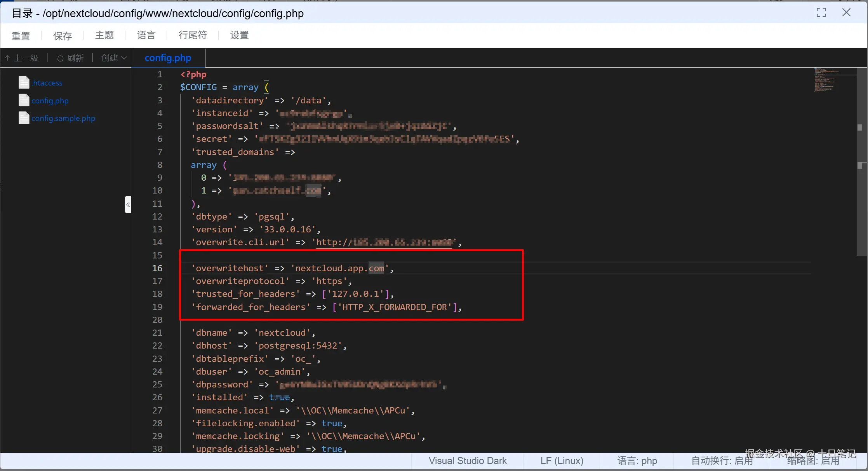Click the 保存 save button
The width and height of the screenshot is (868, 471).
(x=62, y=36)
